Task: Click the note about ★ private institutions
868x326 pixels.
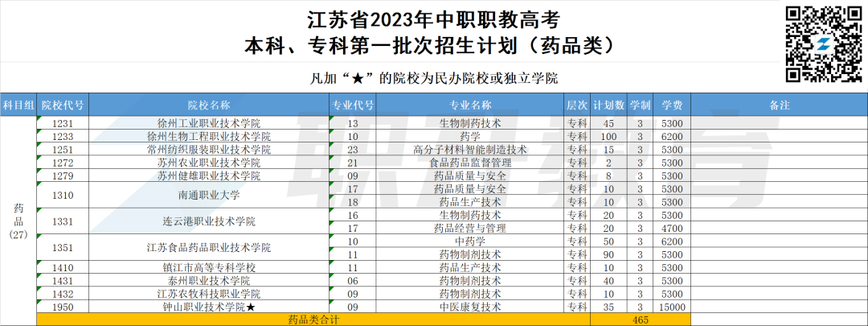Action: [x=433, y=77]
